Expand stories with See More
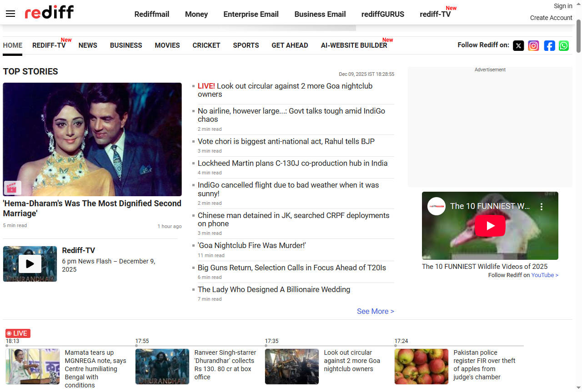This screenshot has width=582, height=392. (375, 311)
